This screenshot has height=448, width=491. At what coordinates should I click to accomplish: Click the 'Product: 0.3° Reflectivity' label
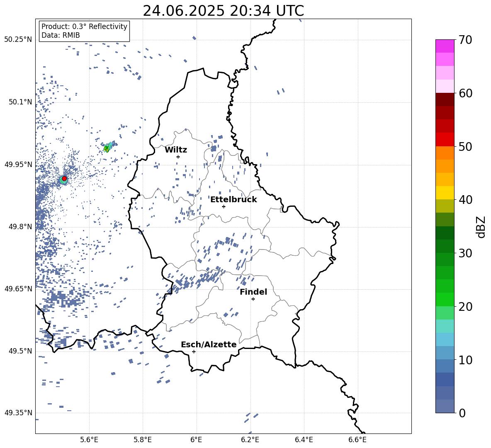click(84, 26)
